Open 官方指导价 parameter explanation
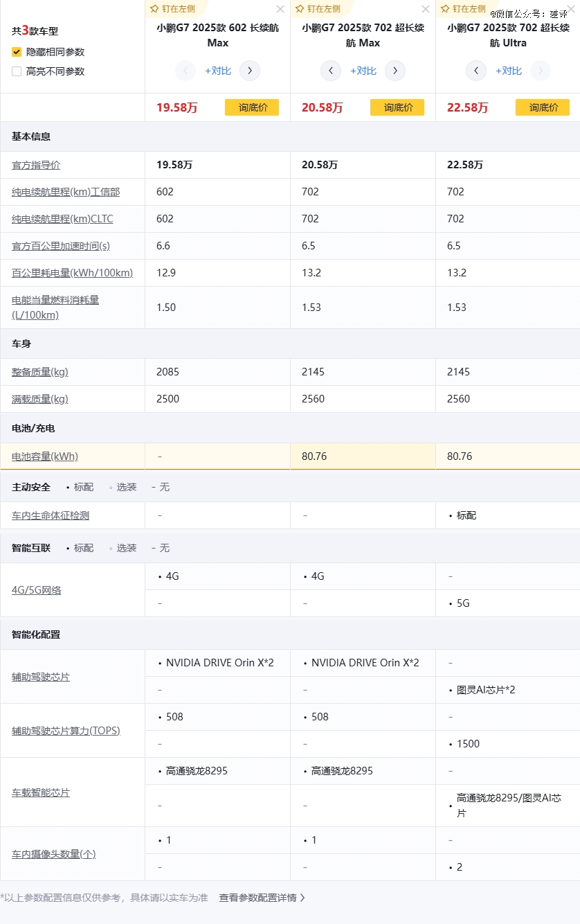580x924 pixels. click(36, 165)
